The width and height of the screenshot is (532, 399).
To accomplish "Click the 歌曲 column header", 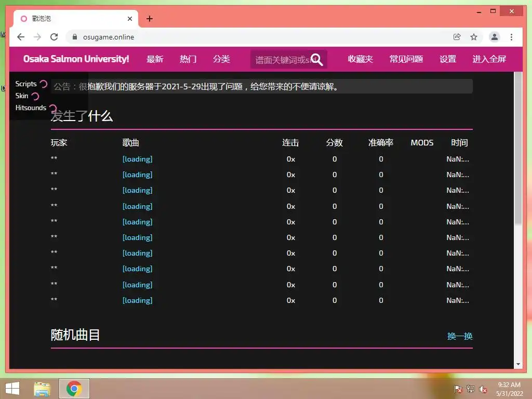I will pyautogui.click(x=130, y=142).
